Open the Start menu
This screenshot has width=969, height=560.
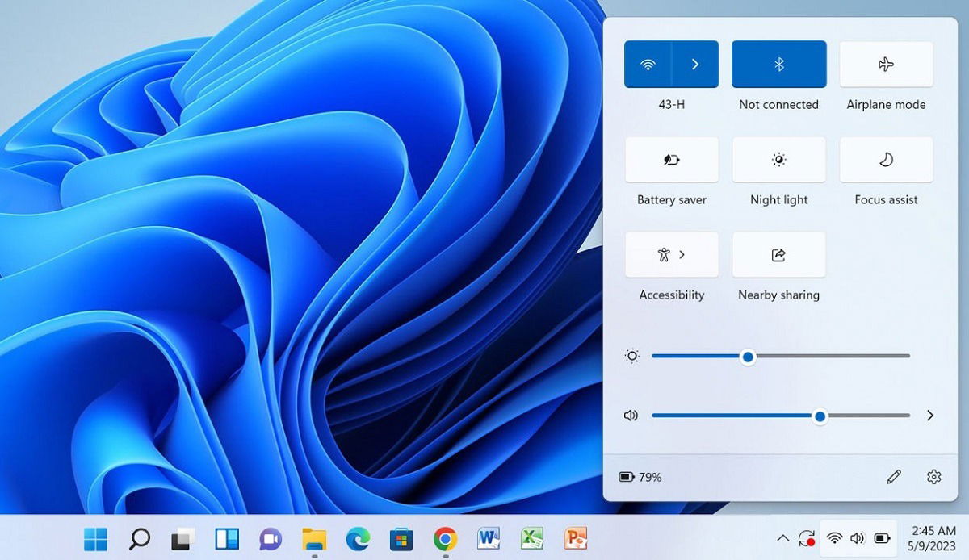[x=94, y=538]
